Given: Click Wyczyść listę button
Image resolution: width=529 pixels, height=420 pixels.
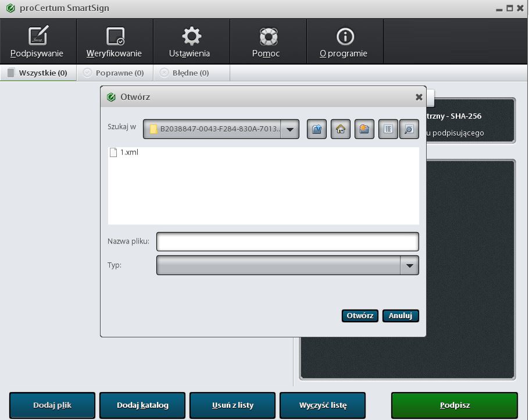Looking at the screenshot, I should 323,405.
